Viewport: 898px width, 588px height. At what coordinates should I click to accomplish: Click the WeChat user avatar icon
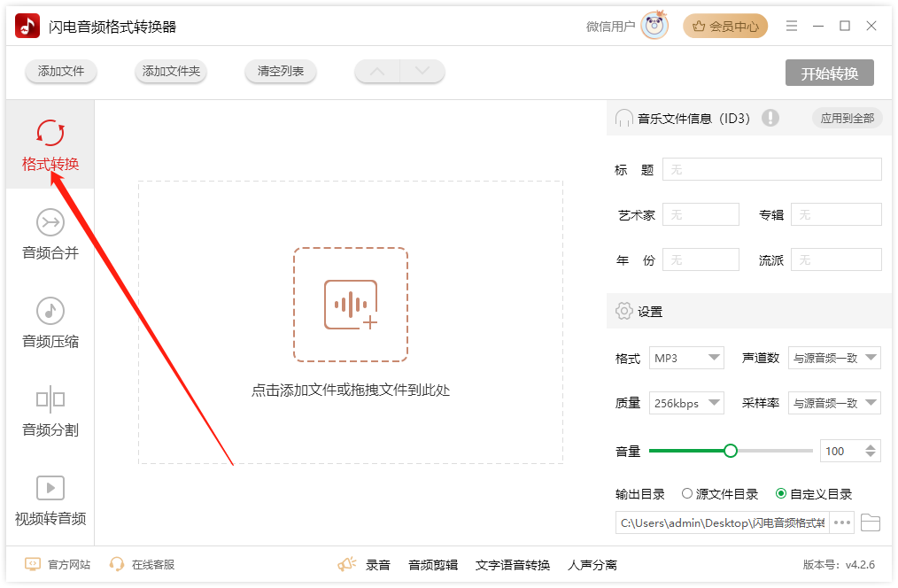click(x=654, y=27)
